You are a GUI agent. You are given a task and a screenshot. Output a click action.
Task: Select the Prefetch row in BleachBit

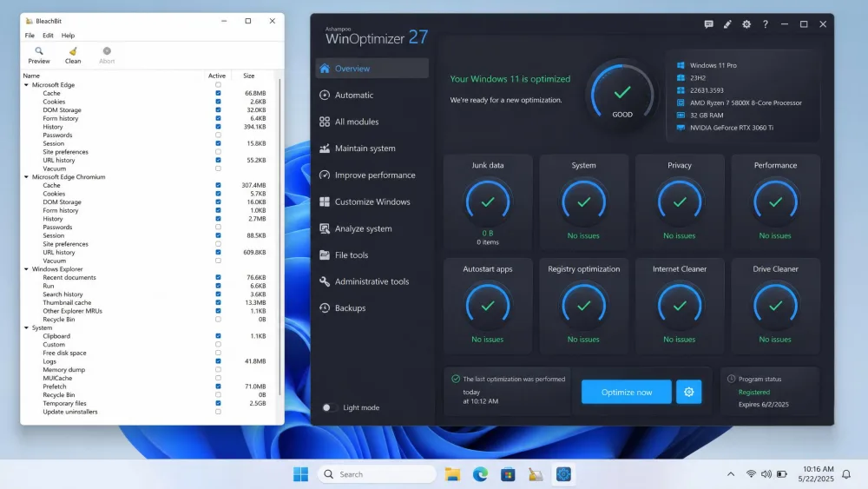click(149, 387)
